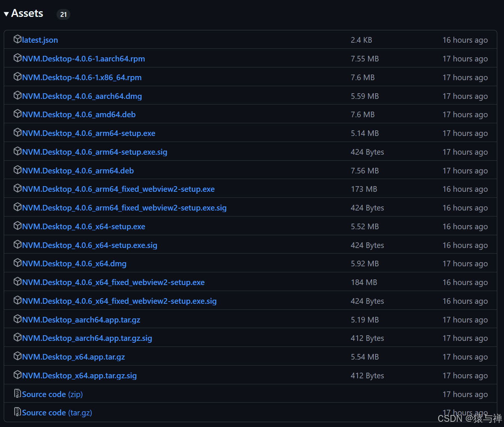This screenshot has width=504, height=427.
Task: Download latest.json
Action: click(x=40, y=40)
